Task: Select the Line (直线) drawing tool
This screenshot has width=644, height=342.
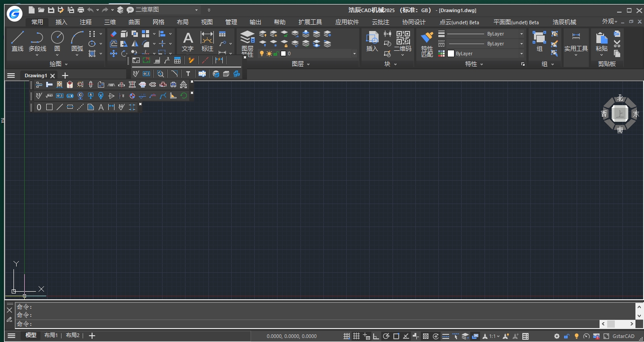Action: pos(18,41)
